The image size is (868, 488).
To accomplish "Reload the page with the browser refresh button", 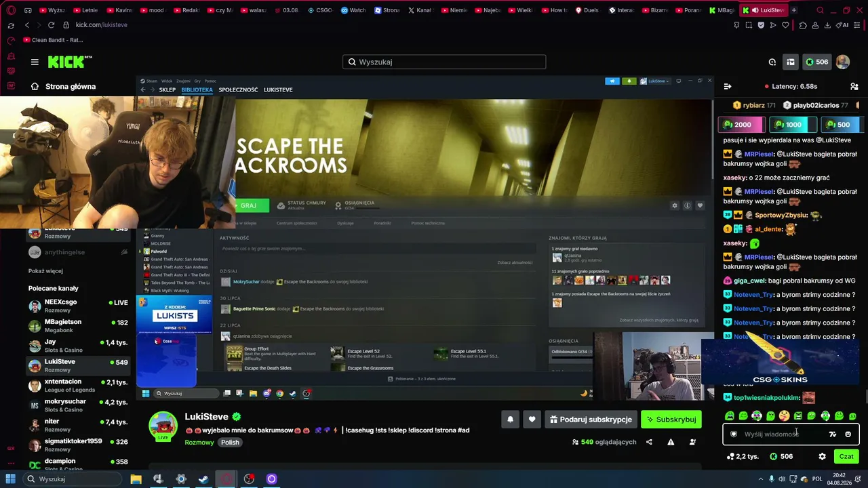I will (x=51, y=25).
